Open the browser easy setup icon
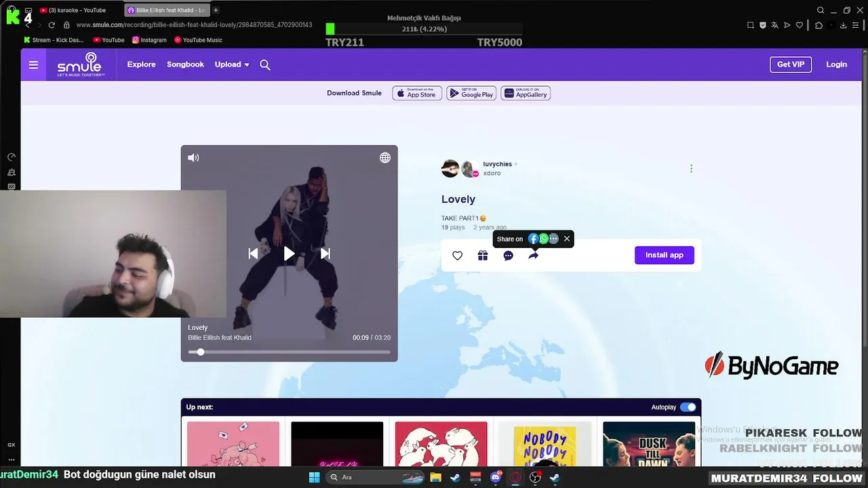The width and height of the screenshot is (868, 488). tap(855, 25)
